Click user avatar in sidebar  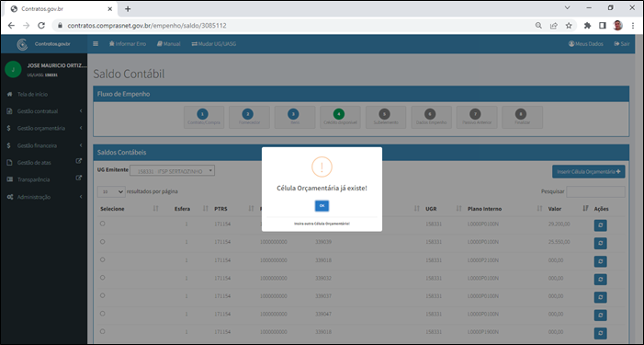(x=13, y=70)
